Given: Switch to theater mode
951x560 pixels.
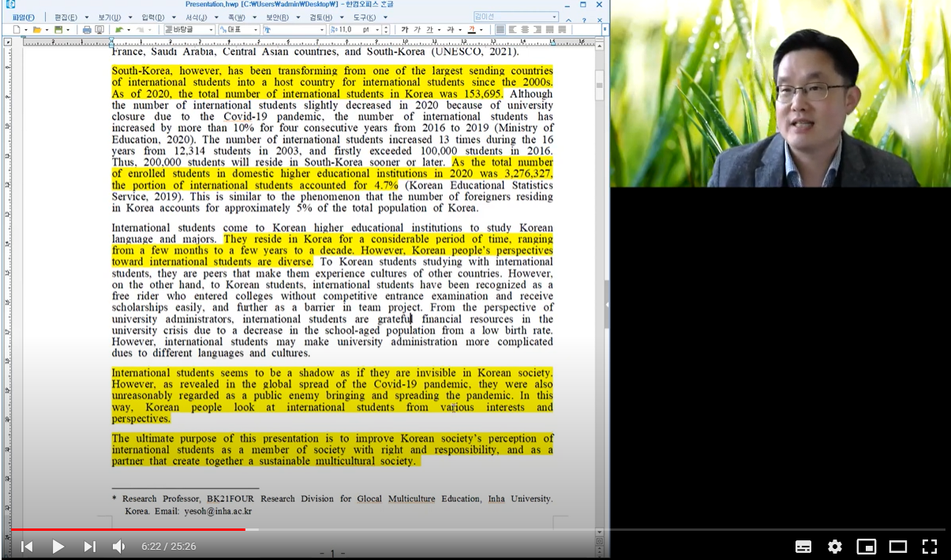Looking at the screenshot, I should [x=898, y=546].
